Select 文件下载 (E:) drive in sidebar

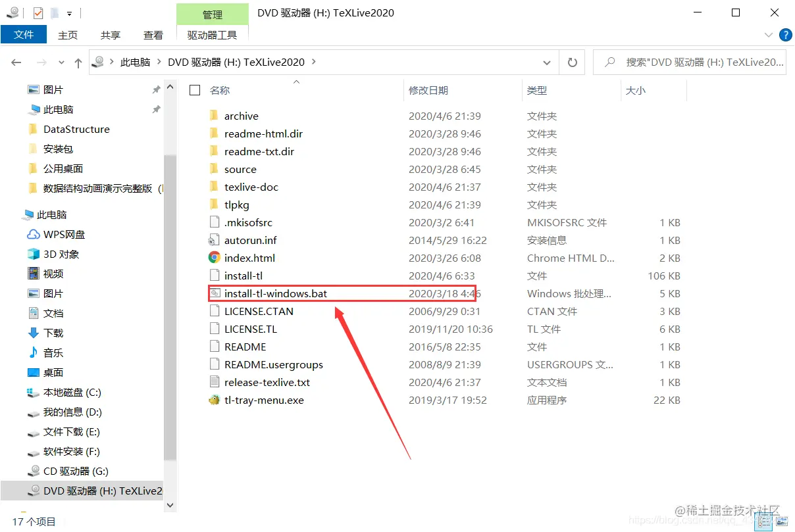tap(72, 431)
